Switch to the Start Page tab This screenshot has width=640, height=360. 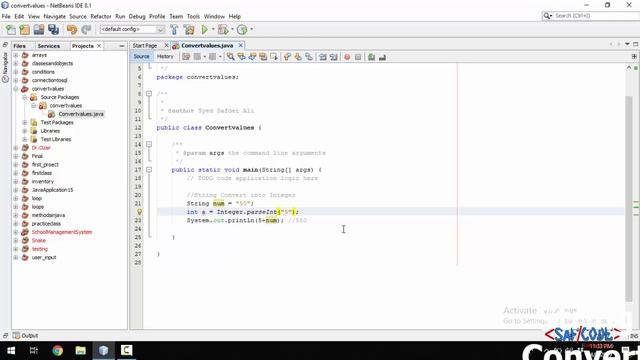[x=145, y=46]
